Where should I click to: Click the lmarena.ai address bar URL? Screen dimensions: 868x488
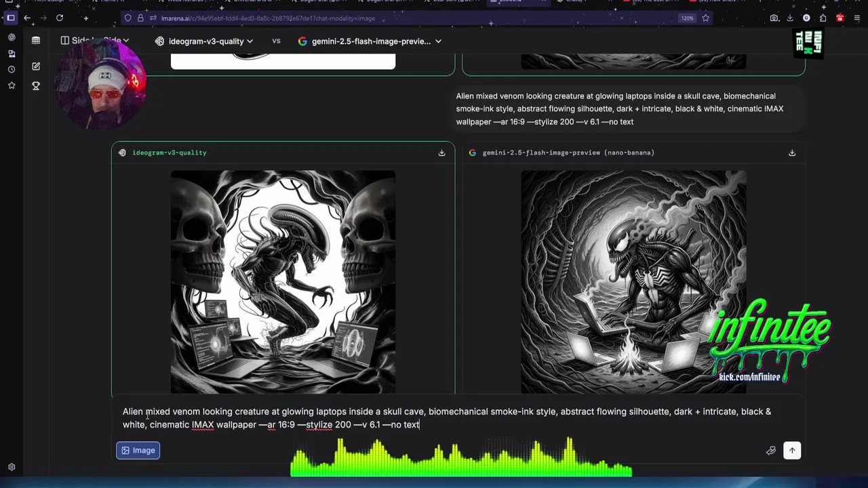click(268, 18)
